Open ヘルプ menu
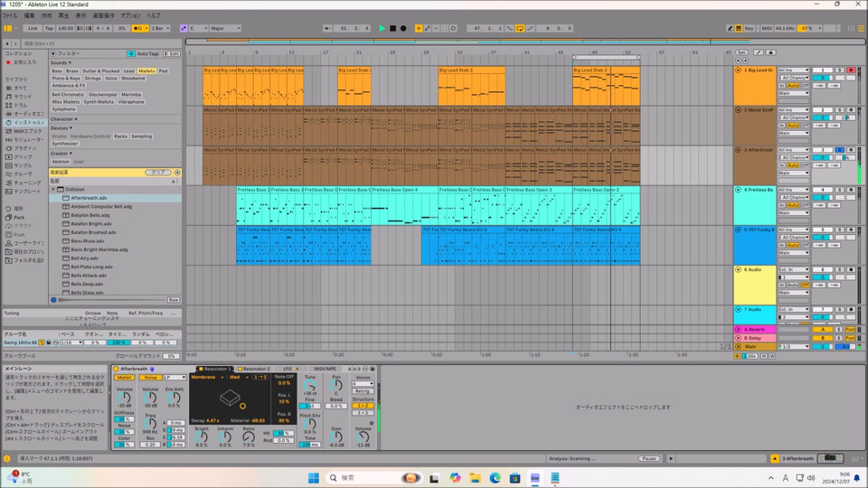Screen dimensions: 868x488 point(154,15)
